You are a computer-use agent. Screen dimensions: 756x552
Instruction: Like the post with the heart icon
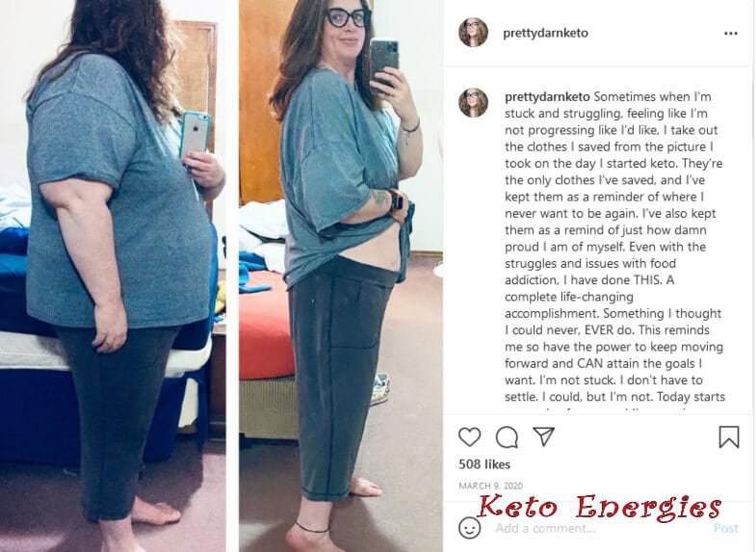pos(469,436)
